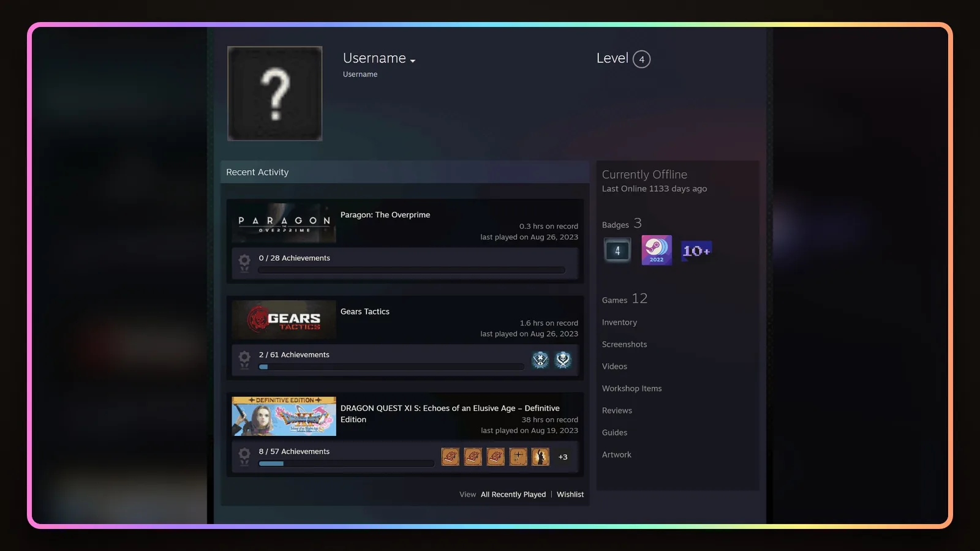
Task: Select the second Gears Tactics skull achievement icon
Action: pyautogui.click(x=563, y=359)
